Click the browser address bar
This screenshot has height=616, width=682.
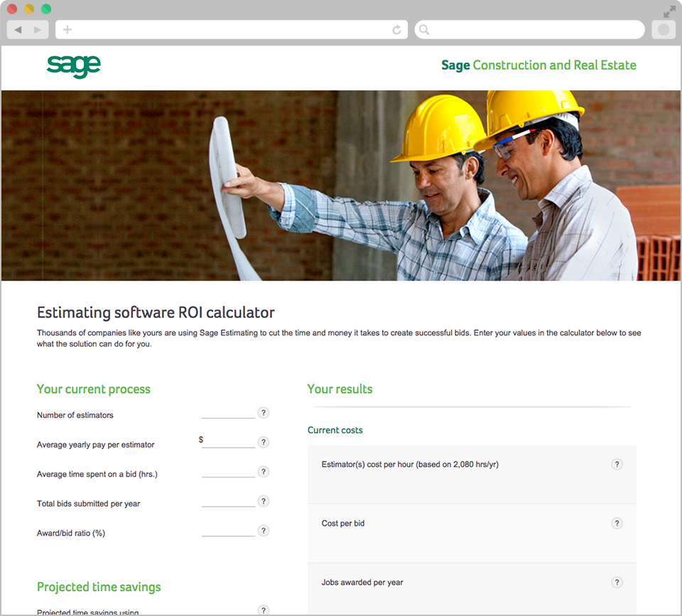coord(232,30)
